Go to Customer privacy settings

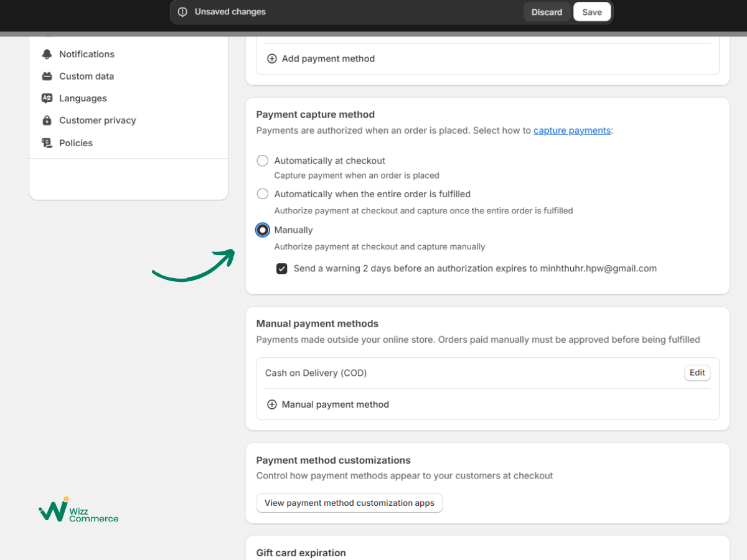tap(97, 121)
